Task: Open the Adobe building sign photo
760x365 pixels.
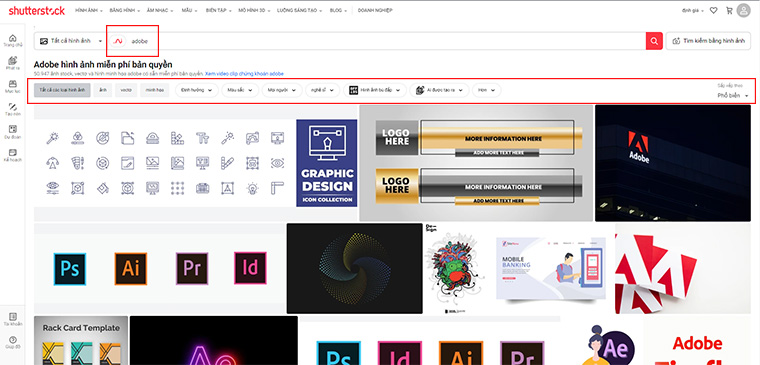Action: coord(673,163)
